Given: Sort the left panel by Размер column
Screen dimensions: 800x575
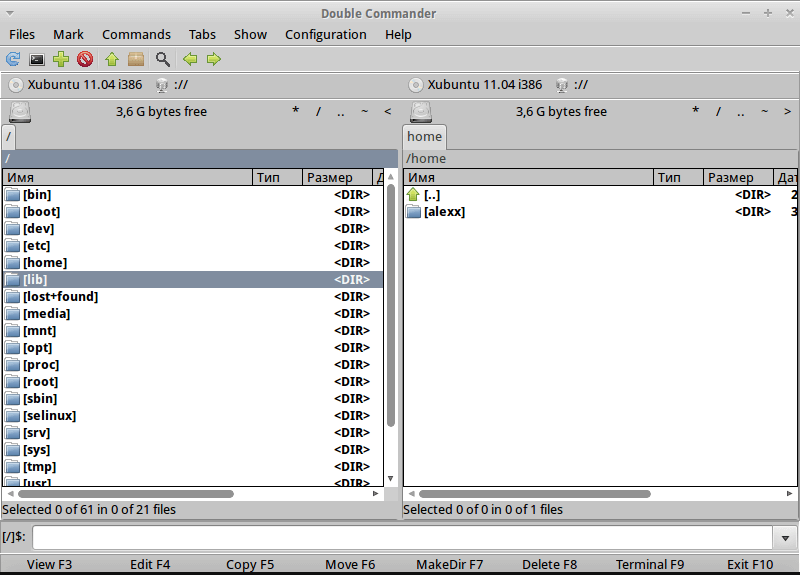Looking at the screenshot, I should 336,178.
